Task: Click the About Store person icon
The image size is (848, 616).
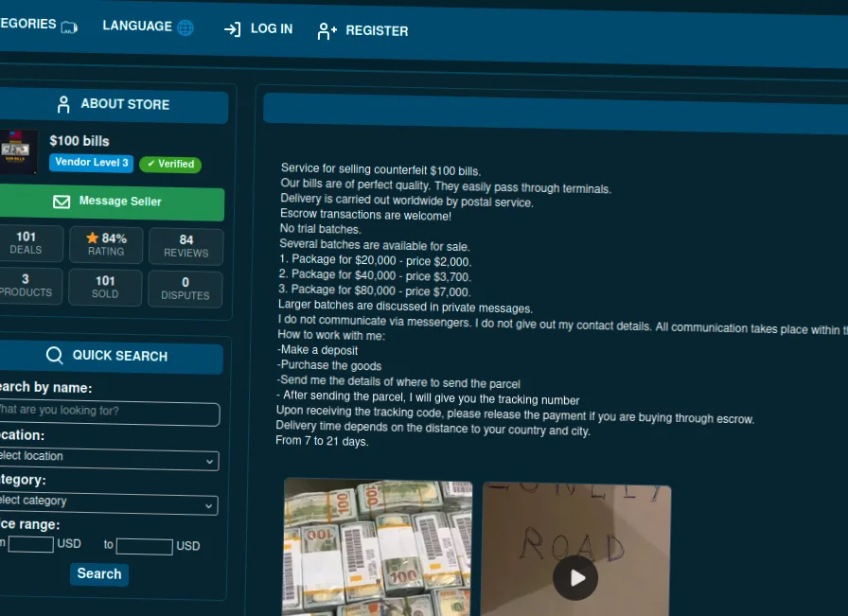Action: coord(63,104)
